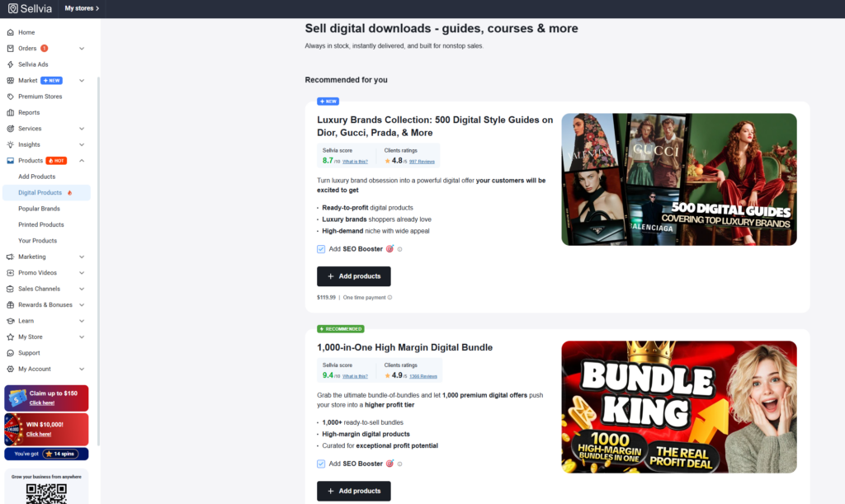Open Popular Brands submenu item

(39, 209)
